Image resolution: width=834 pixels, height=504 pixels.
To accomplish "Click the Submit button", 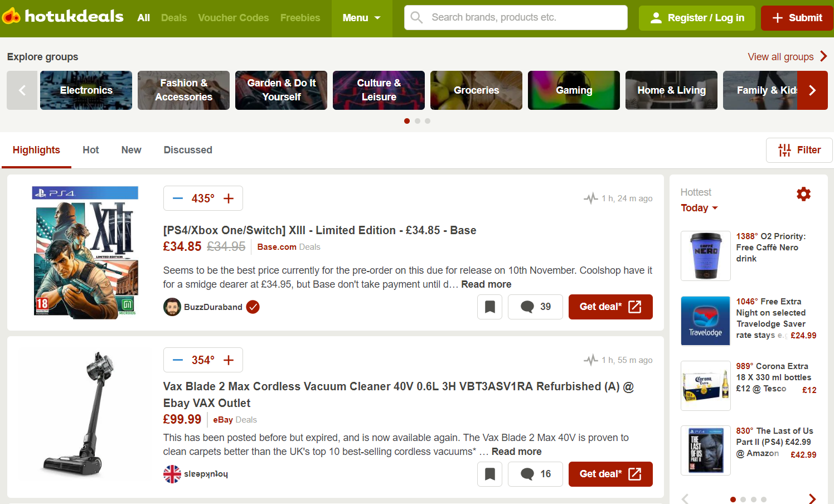I will [797, 18].
